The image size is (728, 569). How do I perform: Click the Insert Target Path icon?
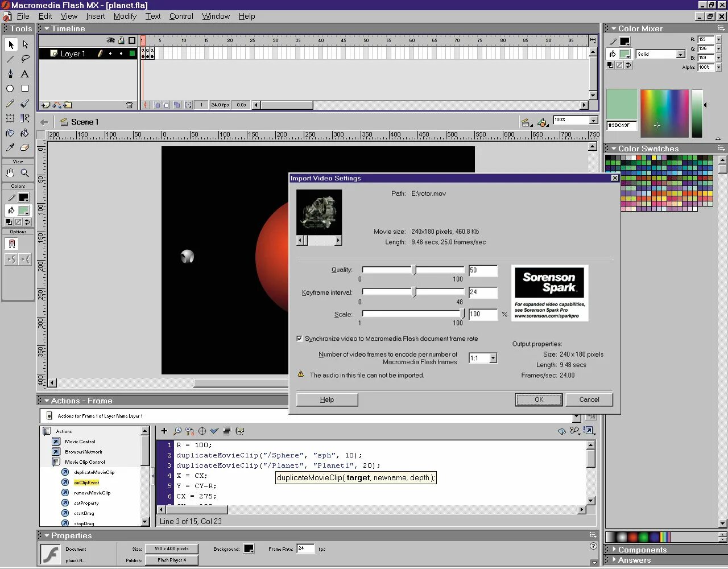point(202,431)
